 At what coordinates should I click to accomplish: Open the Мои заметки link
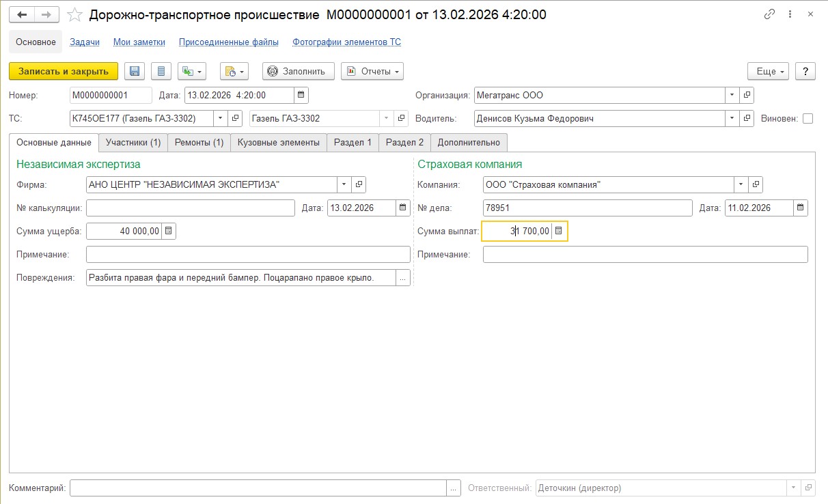coord(139,42)
